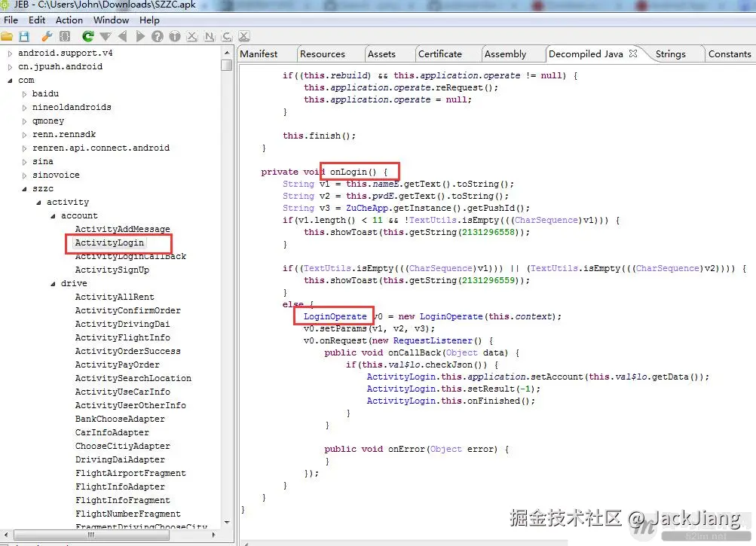This screenshot has width=756, height=546.
Task: Click the save floppy disk icon
Action: click(x=24, y=37)
